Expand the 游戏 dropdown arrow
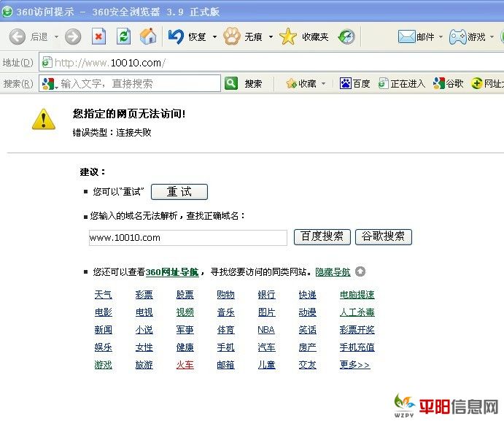The image size is (504, 424). tap(492, 36)
